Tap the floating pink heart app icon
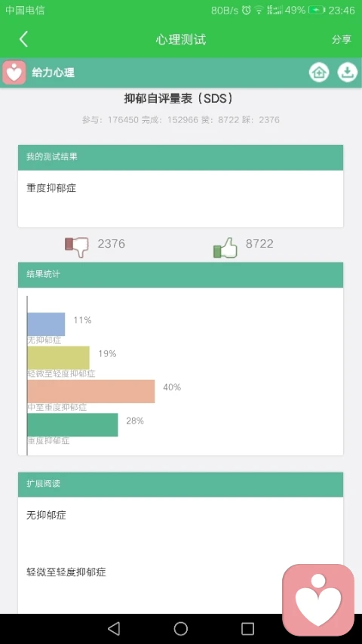362x644 pixels. point(318,599)
